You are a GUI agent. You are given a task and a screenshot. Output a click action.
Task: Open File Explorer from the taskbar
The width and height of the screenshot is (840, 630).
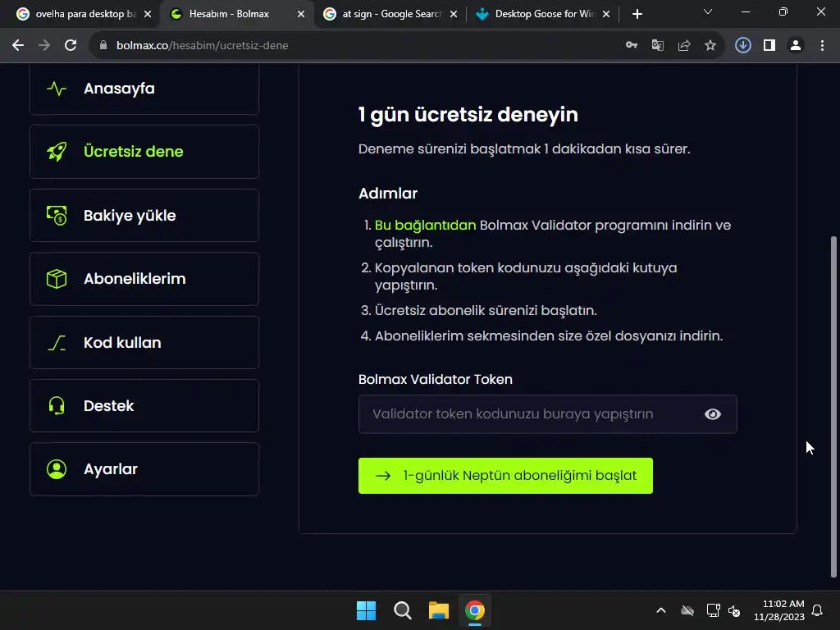coord(438,610)
